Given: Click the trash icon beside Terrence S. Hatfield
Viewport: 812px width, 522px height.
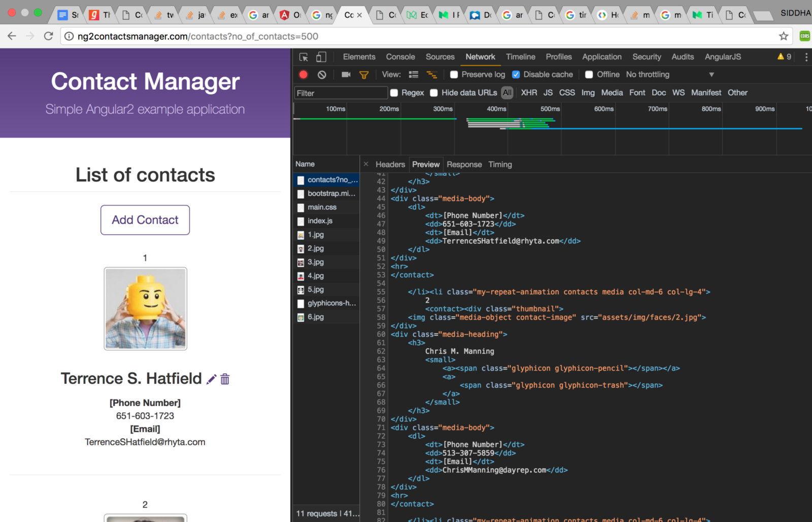Looking at the screenshot, I should (225, 379).
